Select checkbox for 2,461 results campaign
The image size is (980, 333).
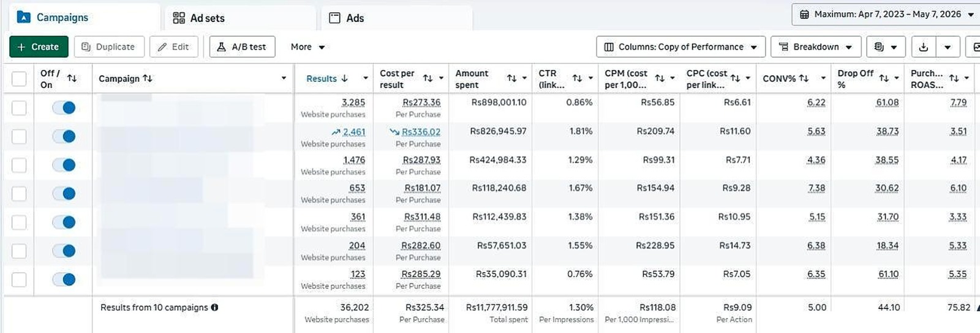tap(19, 136)
